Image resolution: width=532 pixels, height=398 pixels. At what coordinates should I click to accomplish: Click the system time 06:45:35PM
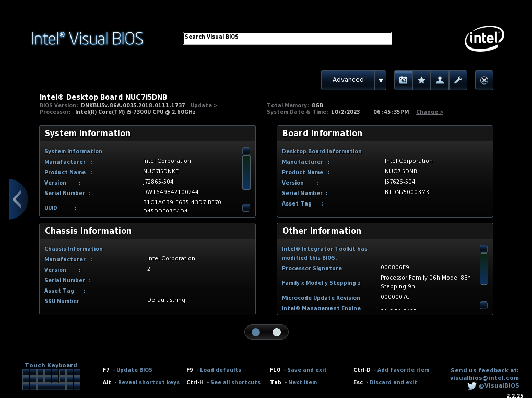point(391,112)
